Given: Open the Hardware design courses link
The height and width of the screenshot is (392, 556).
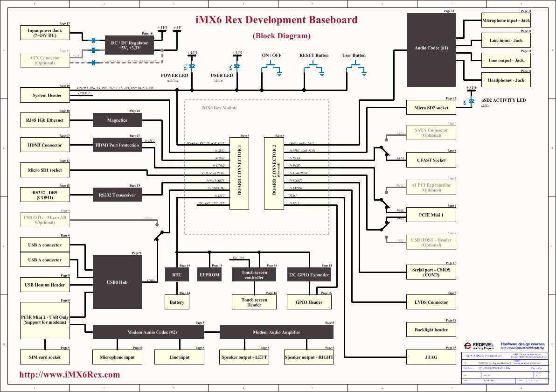Looking at the screenshot, I should tap(523, 344).
